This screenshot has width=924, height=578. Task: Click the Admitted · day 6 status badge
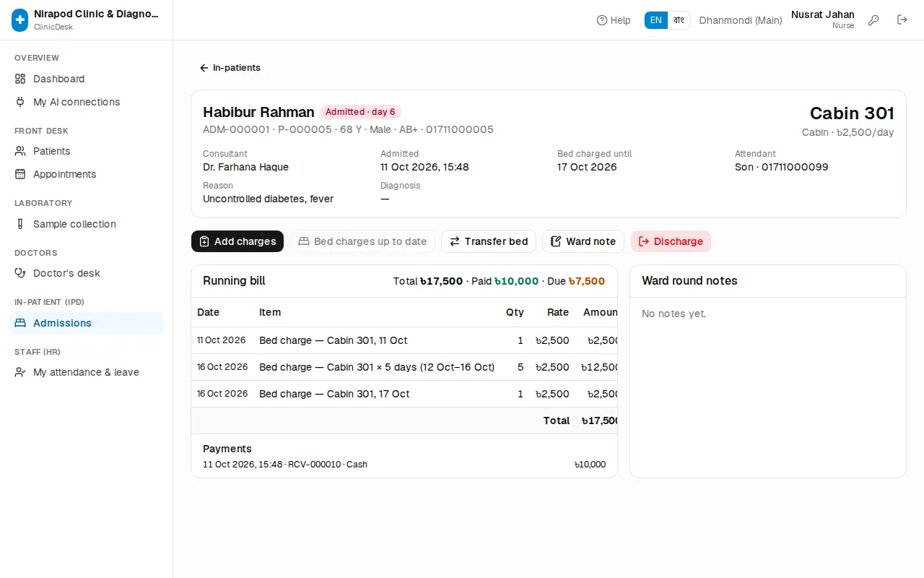360,112
